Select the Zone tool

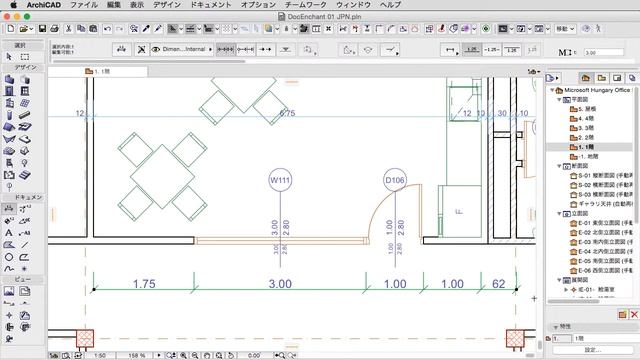point(9,175)
